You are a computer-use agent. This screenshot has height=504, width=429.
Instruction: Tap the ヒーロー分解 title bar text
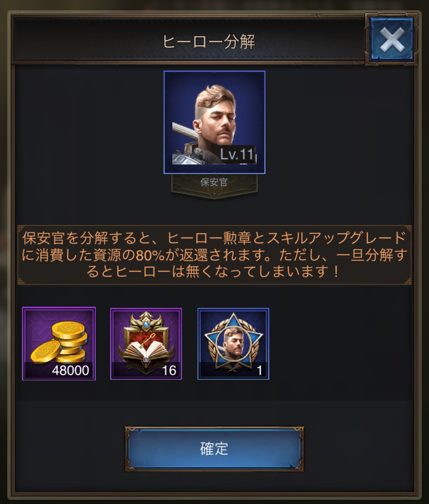209,42
